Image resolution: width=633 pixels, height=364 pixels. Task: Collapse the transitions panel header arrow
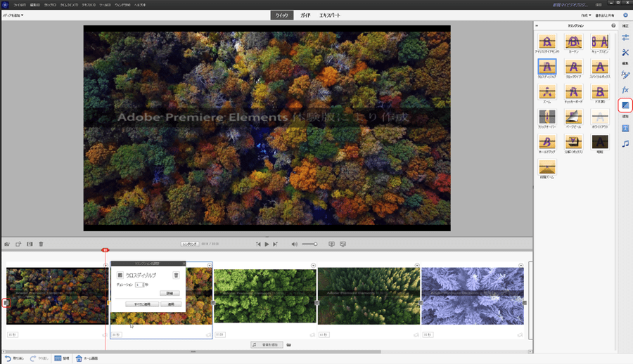point(537,25)
